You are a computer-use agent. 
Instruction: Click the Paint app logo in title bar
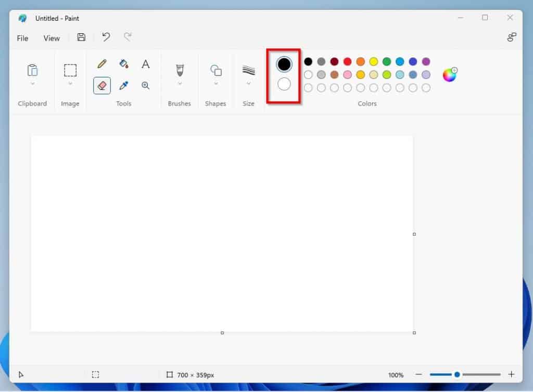22,18
